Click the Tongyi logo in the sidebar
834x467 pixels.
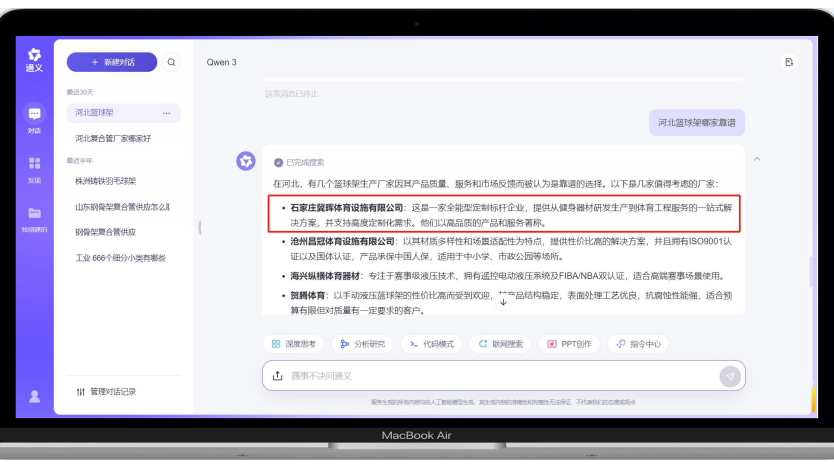tap(35, 58)
